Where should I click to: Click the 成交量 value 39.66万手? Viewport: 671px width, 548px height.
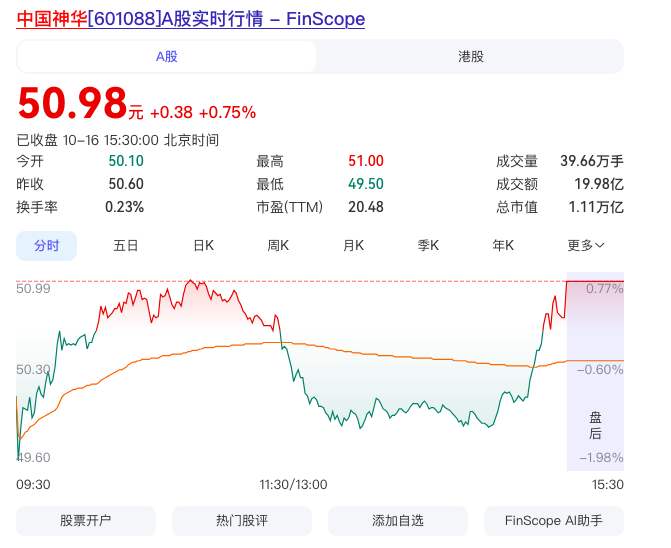[592, 161]
